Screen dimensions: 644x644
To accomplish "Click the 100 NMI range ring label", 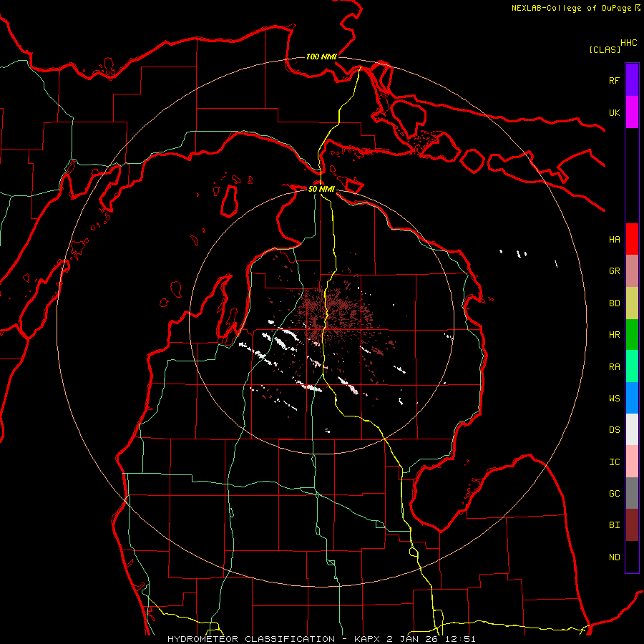I will pos(321,57).
